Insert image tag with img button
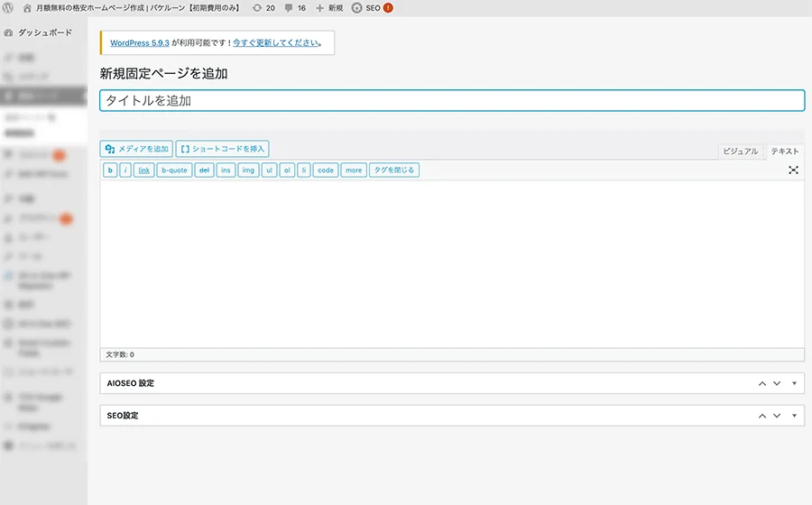 point(249,170)
